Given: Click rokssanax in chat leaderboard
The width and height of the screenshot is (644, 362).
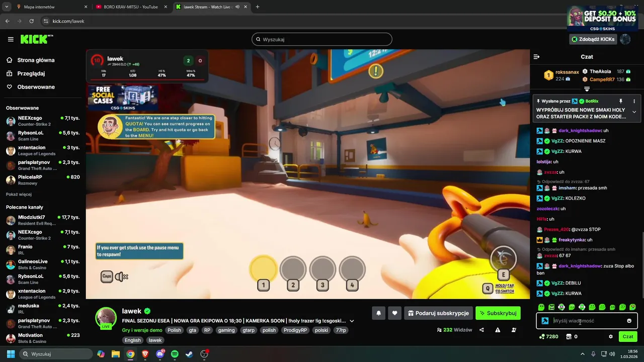Looking at the screenshot, I should pyautogui.click(x=567, y=72).
